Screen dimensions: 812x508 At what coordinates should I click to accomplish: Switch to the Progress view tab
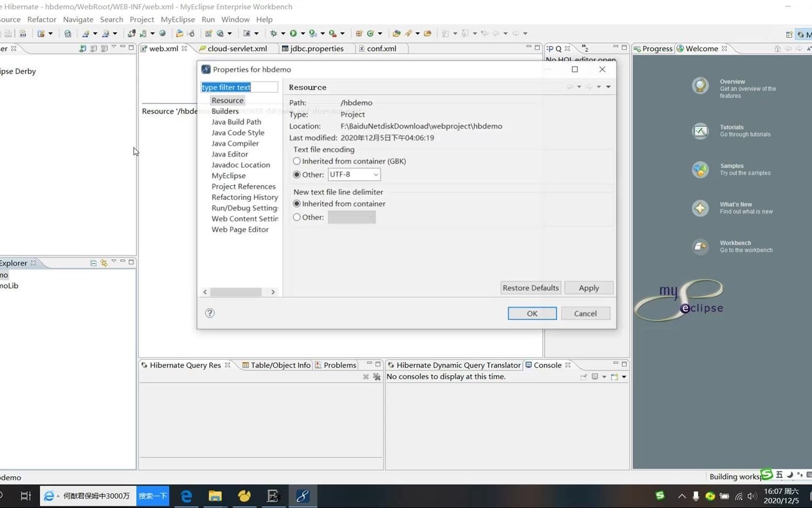(x=653, y=49)
